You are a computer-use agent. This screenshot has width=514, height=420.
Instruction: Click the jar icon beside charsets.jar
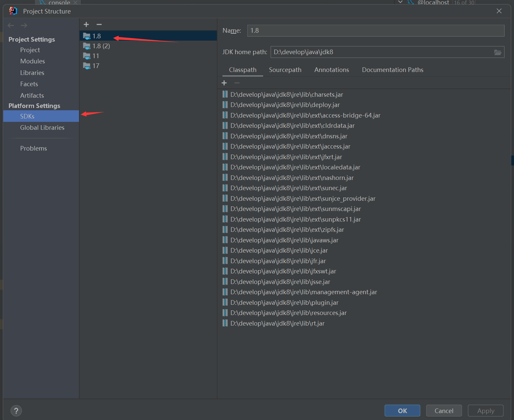click(225, 94)
